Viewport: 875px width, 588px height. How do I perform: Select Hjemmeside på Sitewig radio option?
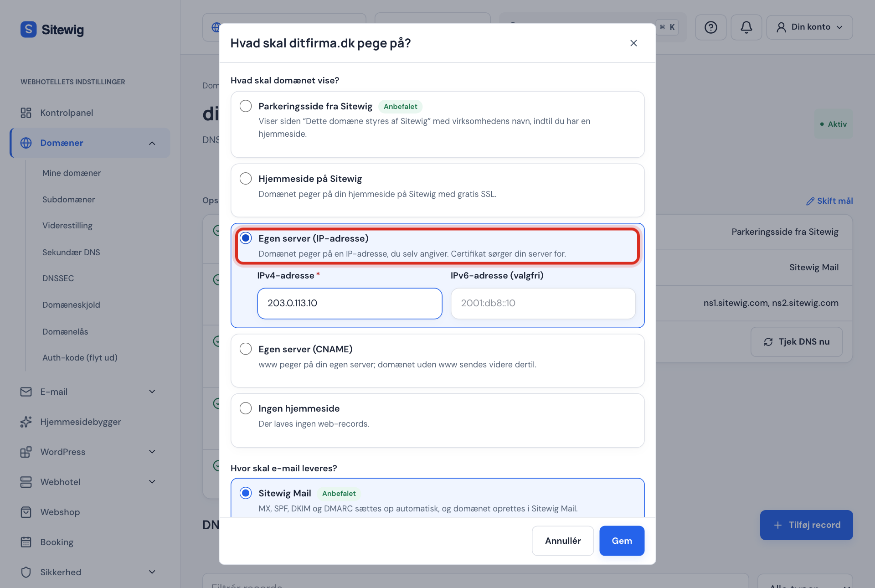[246, 178]
